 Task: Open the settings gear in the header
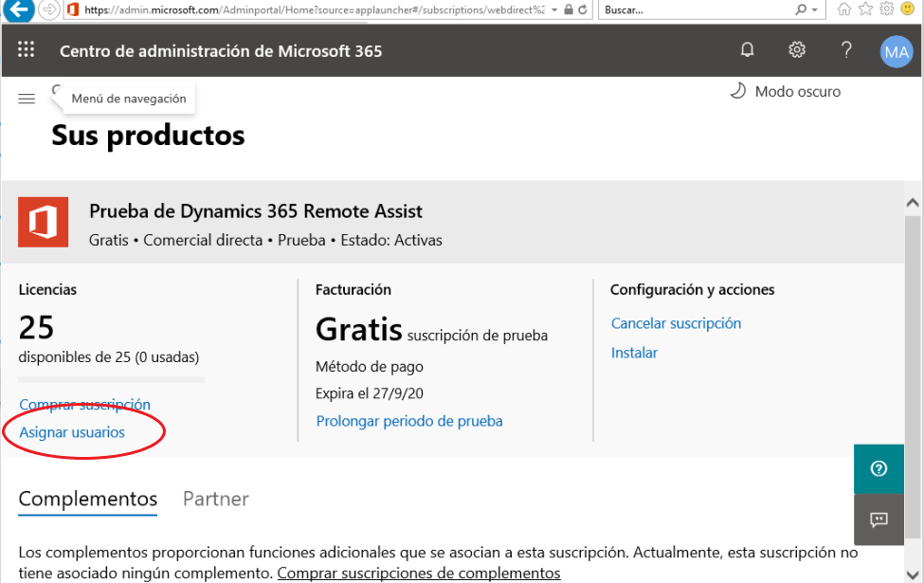(x=797, y=50)
